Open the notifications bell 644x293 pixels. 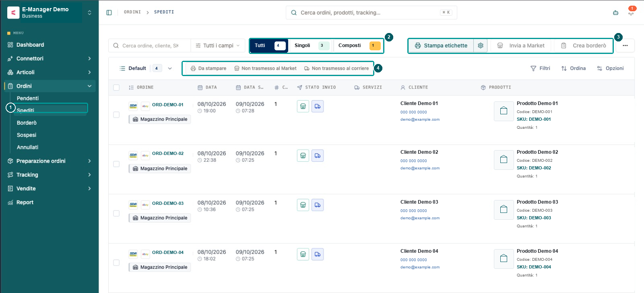point(631,12)
